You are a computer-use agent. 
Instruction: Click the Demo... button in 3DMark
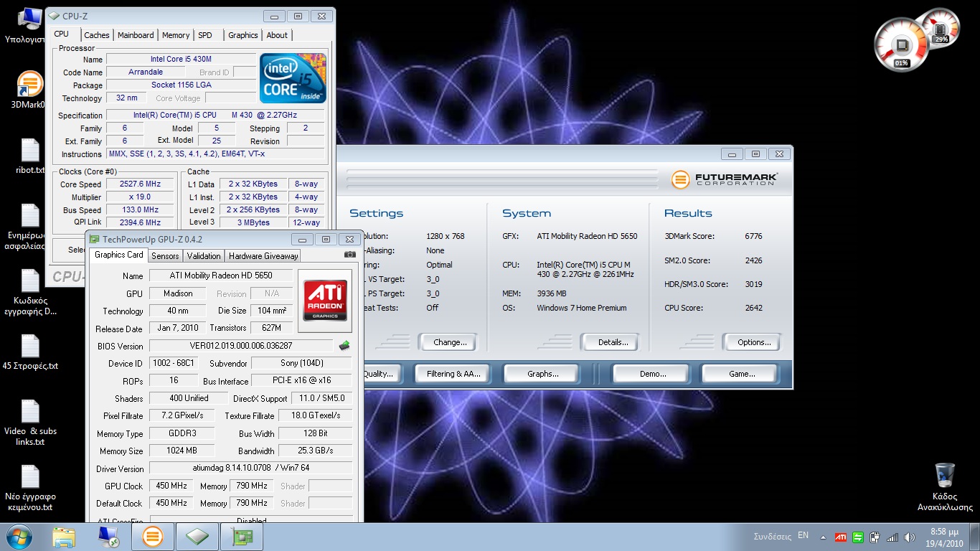653,374
